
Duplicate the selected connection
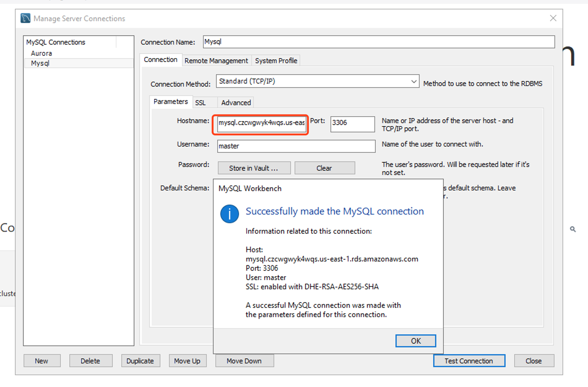point(140,361)
